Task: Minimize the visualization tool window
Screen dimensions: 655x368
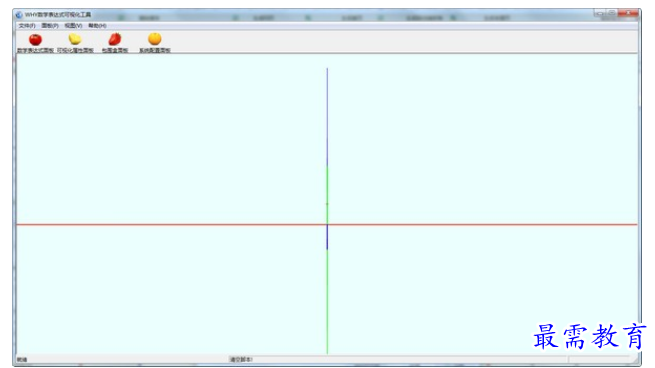Action: click(600, 13)
